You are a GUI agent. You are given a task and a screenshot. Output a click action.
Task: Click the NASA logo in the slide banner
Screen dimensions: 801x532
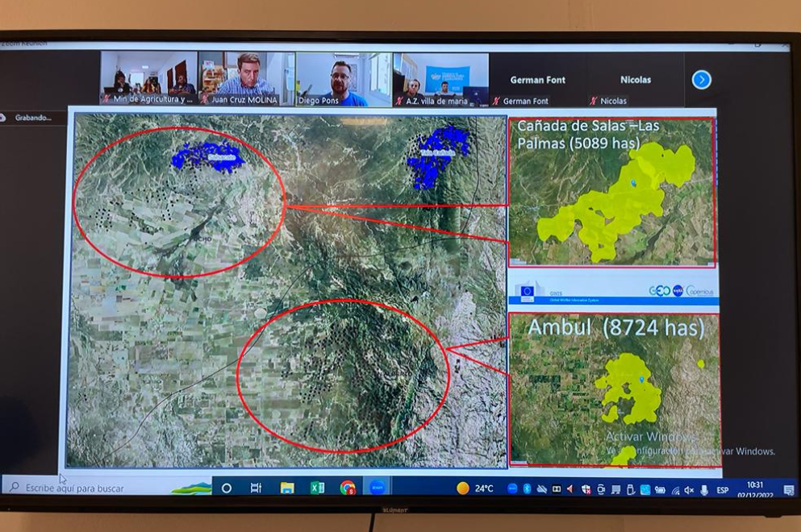tap(678, 291)
